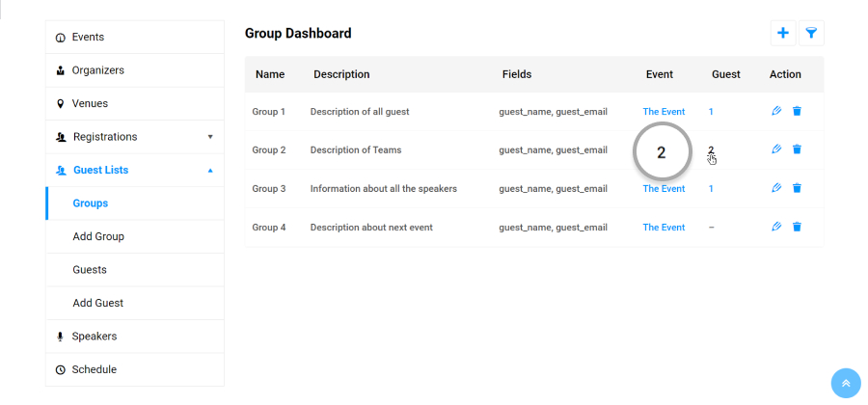Expand the Registrations menu arrow
Screen dimensions: 868x405
pyautogui.click(x=210, y=137)
